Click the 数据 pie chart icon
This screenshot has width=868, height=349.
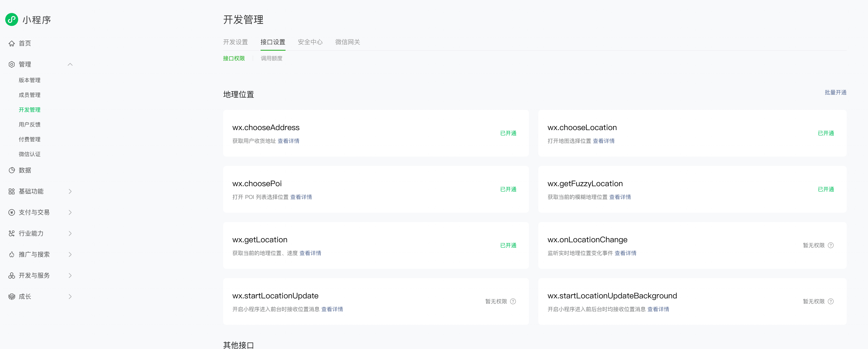(12, 170)
